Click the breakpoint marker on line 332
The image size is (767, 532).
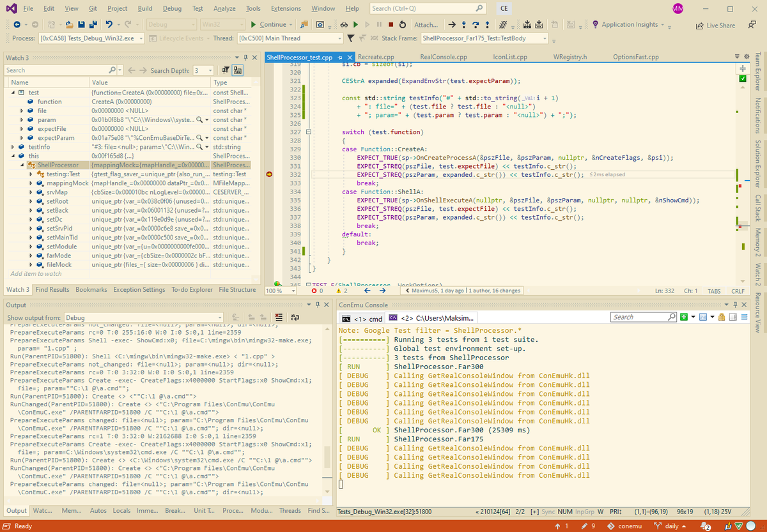point(270,174)
